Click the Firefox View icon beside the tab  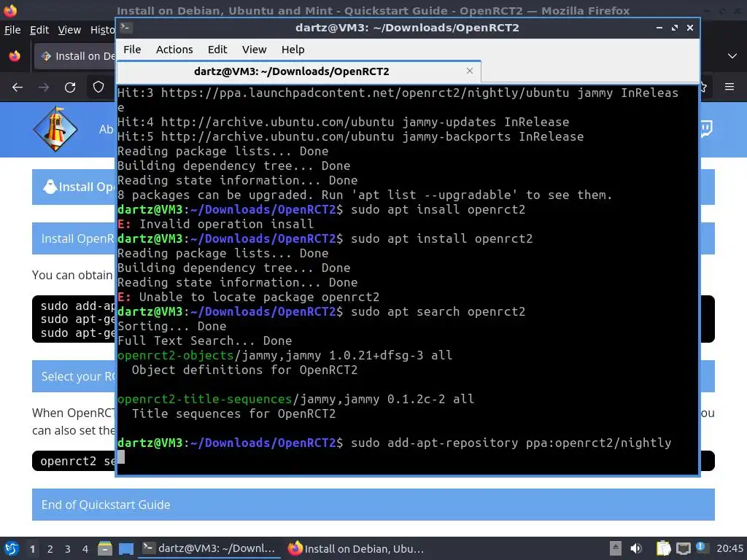tap(15, 56)
